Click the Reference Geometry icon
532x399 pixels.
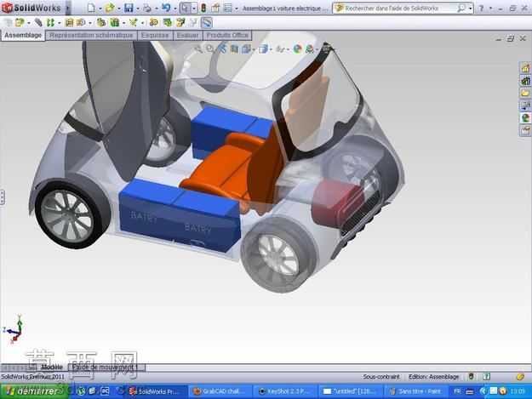click(134, 23)
